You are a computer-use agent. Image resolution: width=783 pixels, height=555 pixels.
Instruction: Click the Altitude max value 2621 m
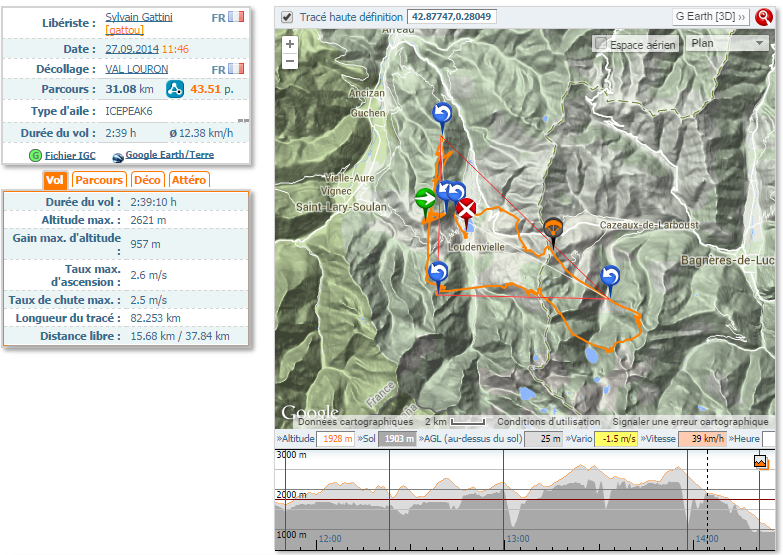148,220
